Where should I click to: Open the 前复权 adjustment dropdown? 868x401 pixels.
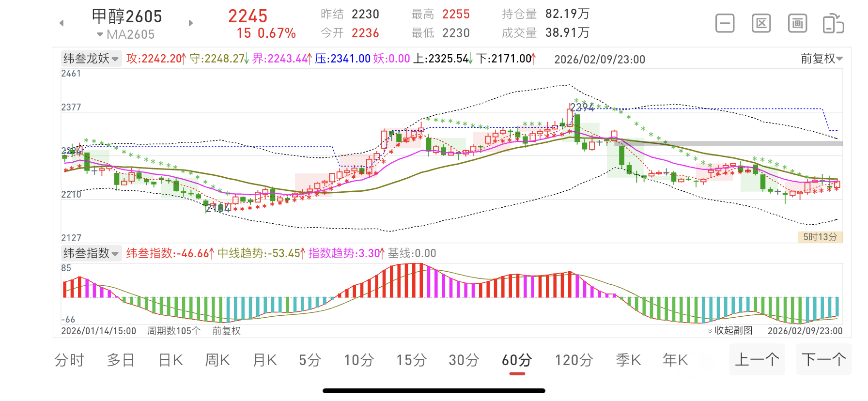tap(821, 59)
